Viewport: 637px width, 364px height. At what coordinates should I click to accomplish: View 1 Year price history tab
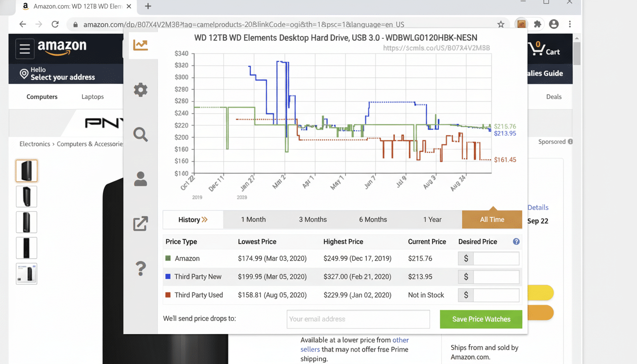[432, 219]
